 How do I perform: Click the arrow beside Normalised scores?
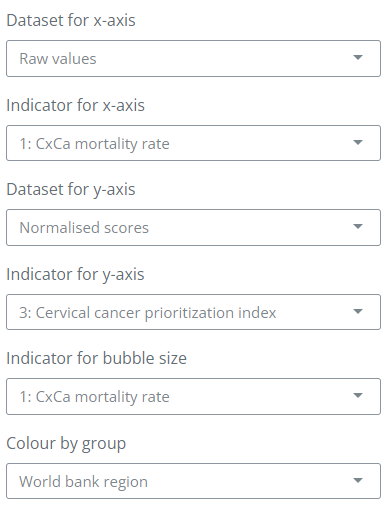coord(358,227)
